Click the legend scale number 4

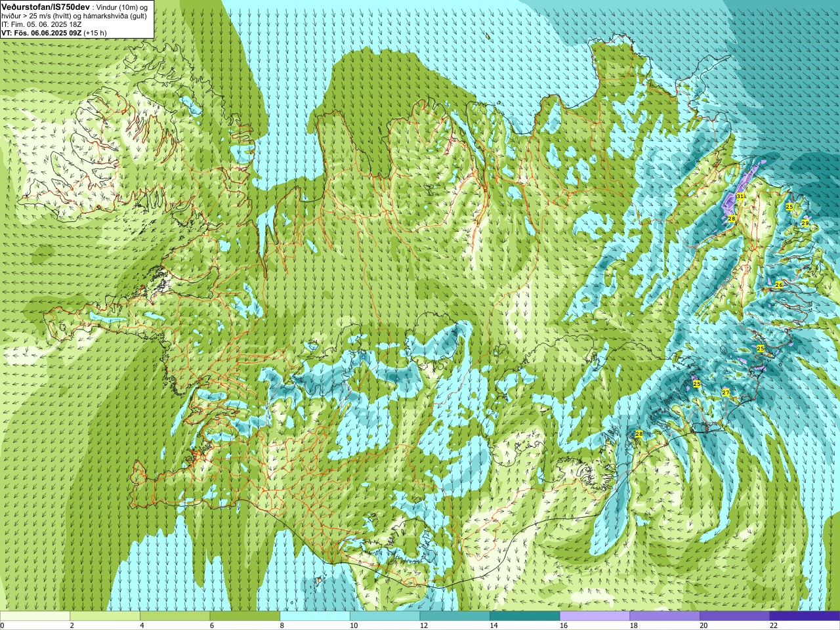click(x=142, y=625)
